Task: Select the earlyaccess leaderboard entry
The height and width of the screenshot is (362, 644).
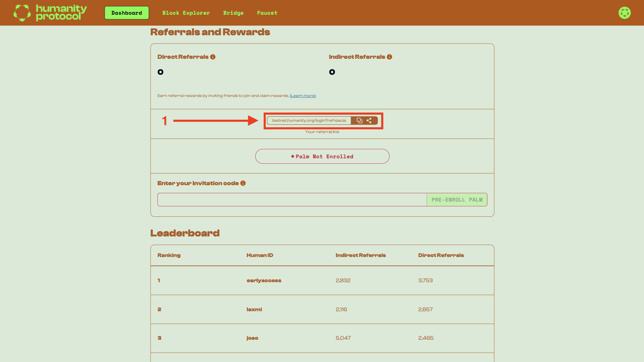Action: 264,281
